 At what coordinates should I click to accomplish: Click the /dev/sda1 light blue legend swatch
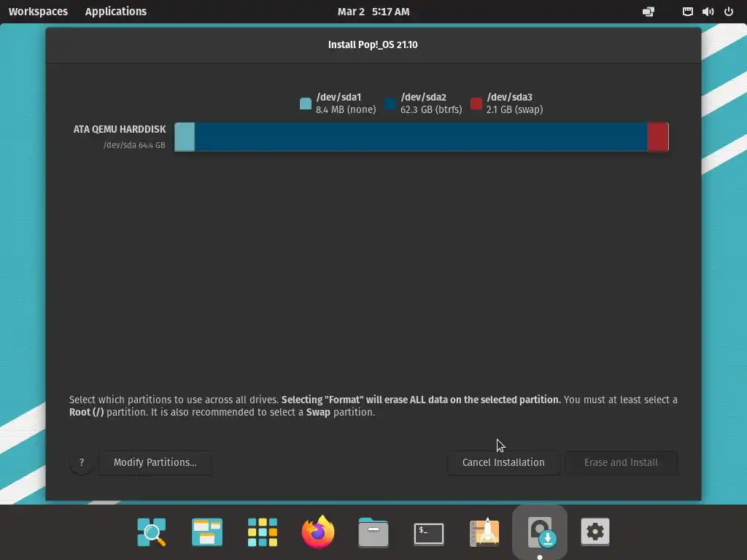pos(306,104)
